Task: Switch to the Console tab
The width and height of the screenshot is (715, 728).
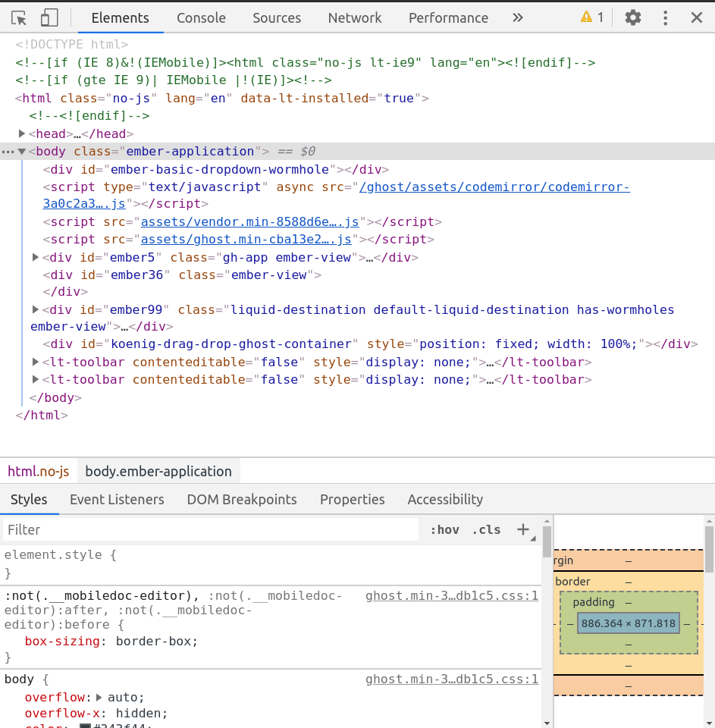Action: pyautogui.click(x=201, y=17)
